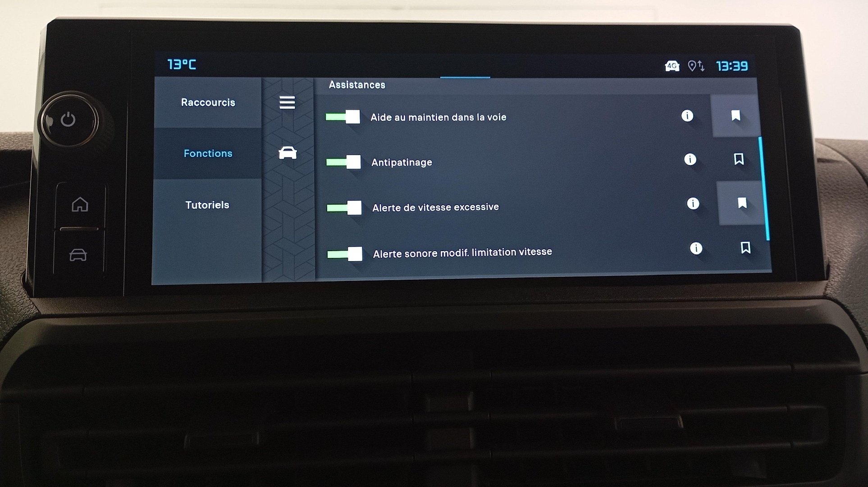Bookmark Alerte sonore modif. limitation vitesse
Image resolution: width=868 pixels, height=487 pixels.
[x=745, y=248]
